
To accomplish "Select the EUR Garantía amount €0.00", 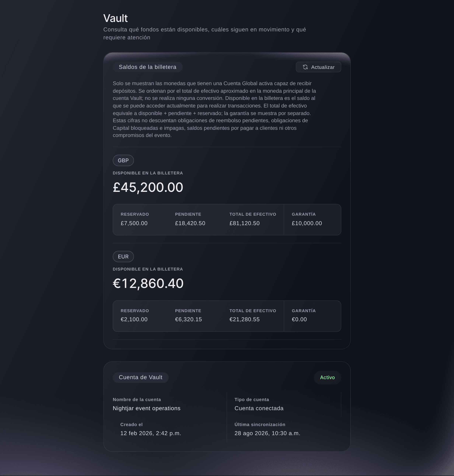I will (x=299, y=319).
